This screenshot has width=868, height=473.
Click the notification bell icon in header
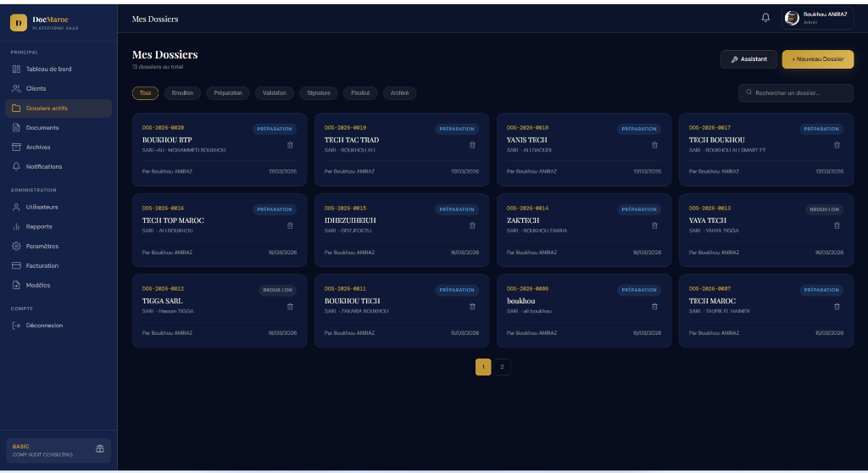pyautogui.click(x=765, y=18)
